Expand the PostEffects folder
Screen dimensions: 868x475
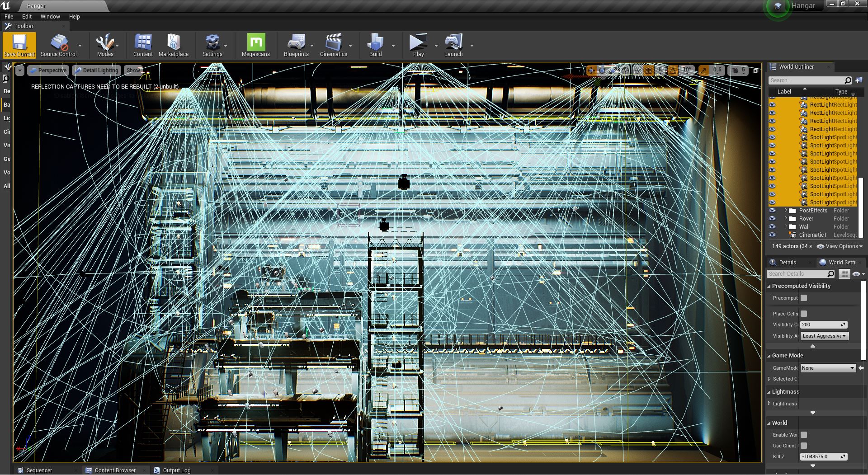coord(786,211)
